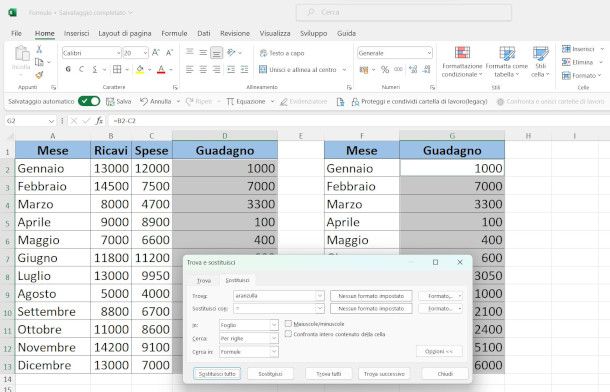Open the font size 20 dropdown
This screenshot has height=392, width=610.
point(145,52)
